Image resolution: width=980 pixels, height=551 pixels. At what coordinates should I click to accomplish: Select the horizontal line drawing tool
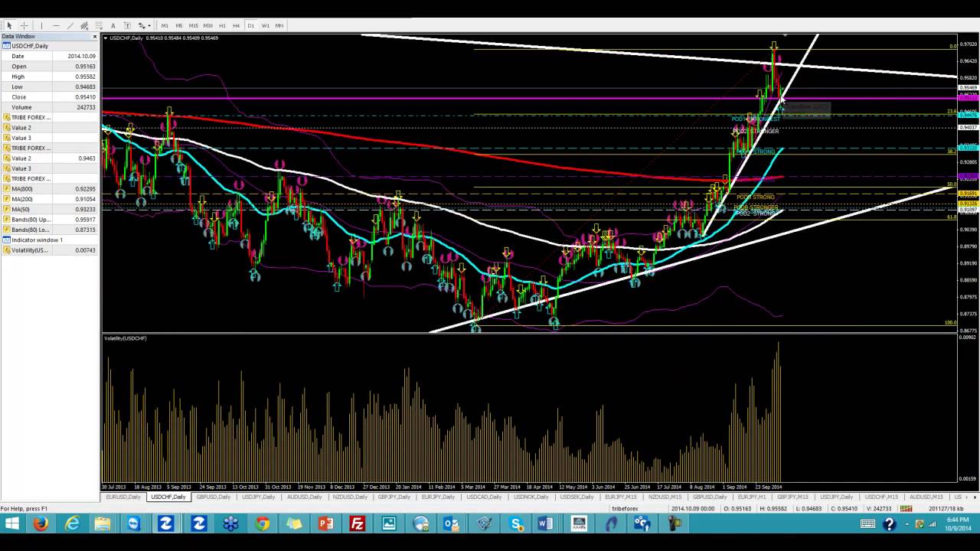[56, 25]
